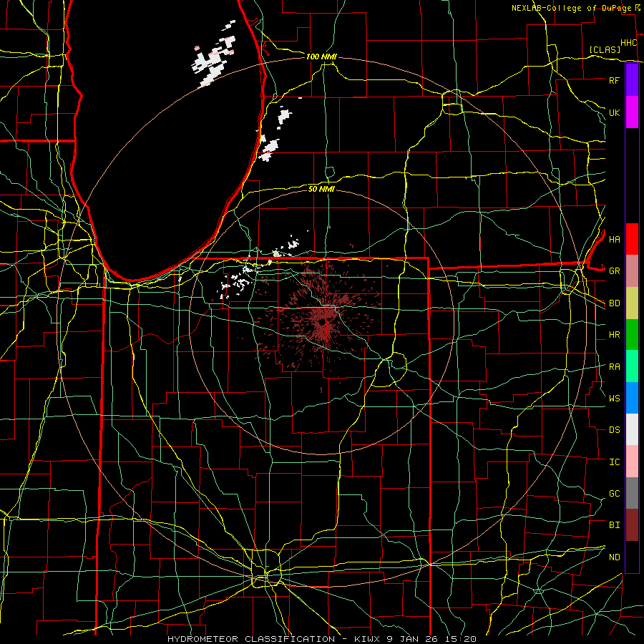Click the 'RA' legend label
Image resolution: width=644 pixels, height=644 pixels.
pos(614,367)
